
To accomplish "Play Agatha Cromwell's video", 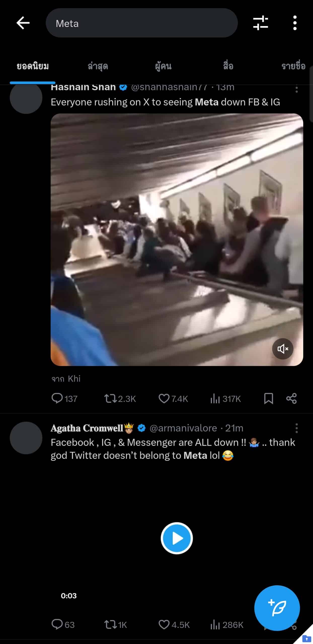I will pos(177,538).
